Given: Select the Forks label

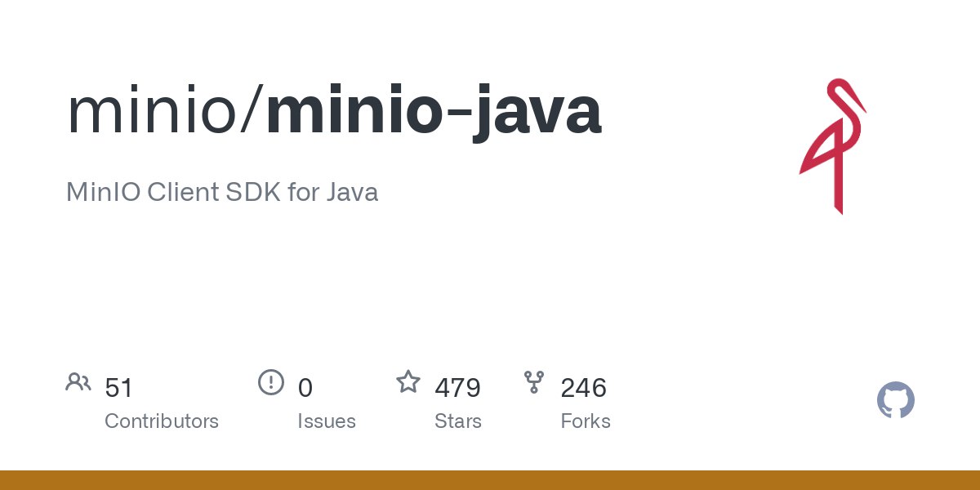Looking at the screenshot, I should [x=586, y=421].
